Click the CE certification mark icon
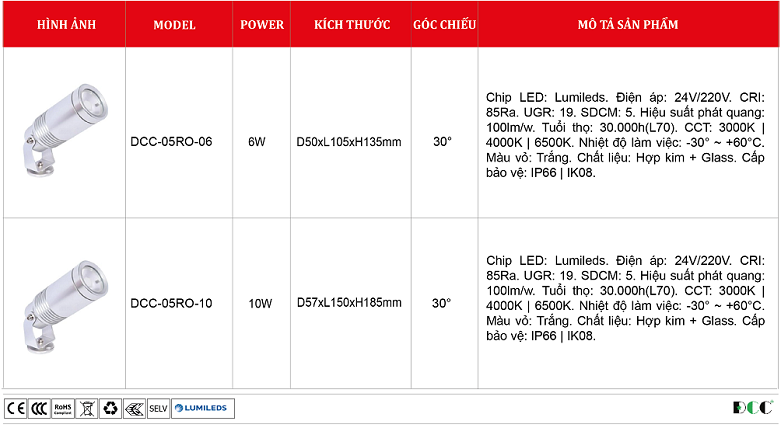The width and height of the screenshot is (781, 428). point(15,408)
